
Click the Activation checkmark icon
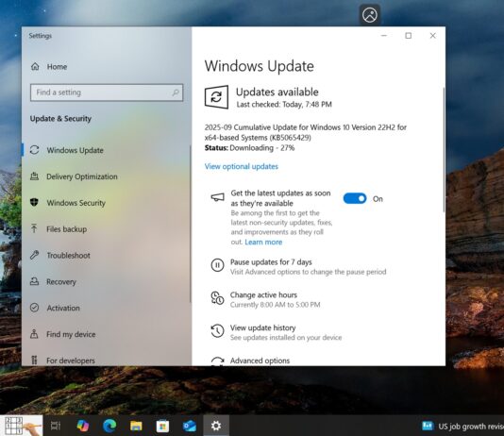(x=34, y=308)
